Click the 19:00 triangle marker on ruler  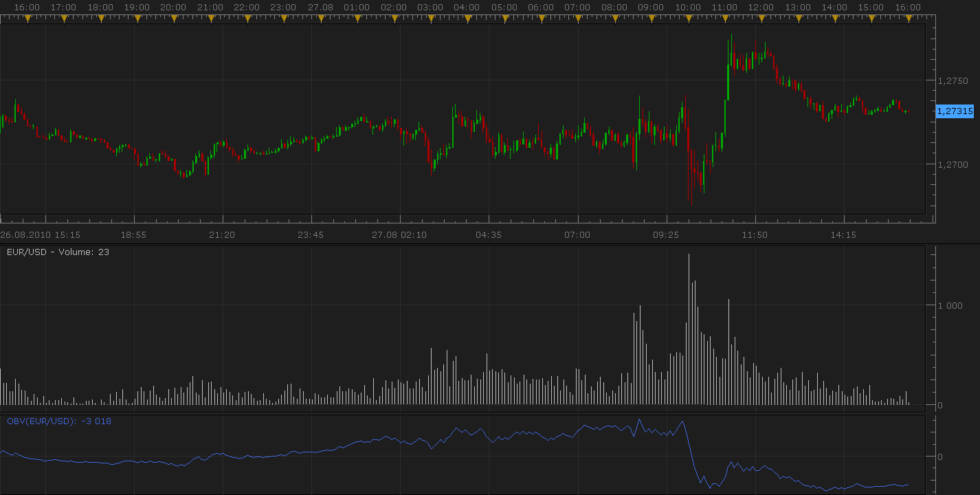[137, 19]
